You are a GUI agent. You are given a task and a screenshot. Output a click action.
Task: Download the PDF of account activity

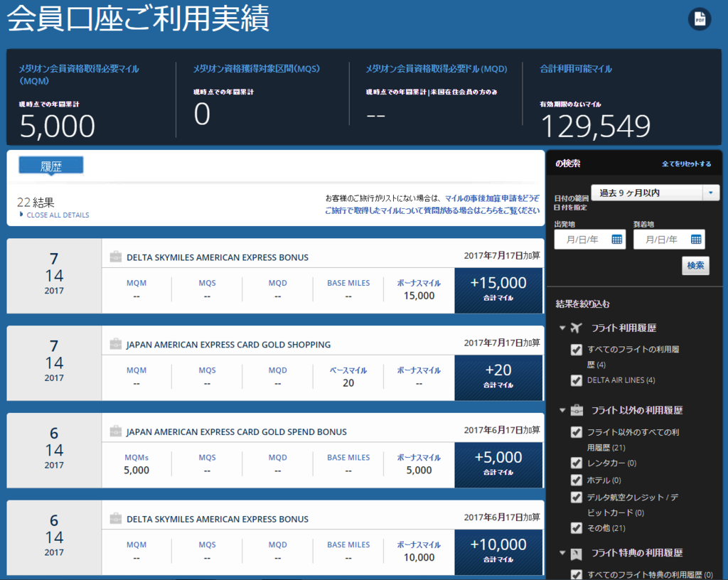700,19
